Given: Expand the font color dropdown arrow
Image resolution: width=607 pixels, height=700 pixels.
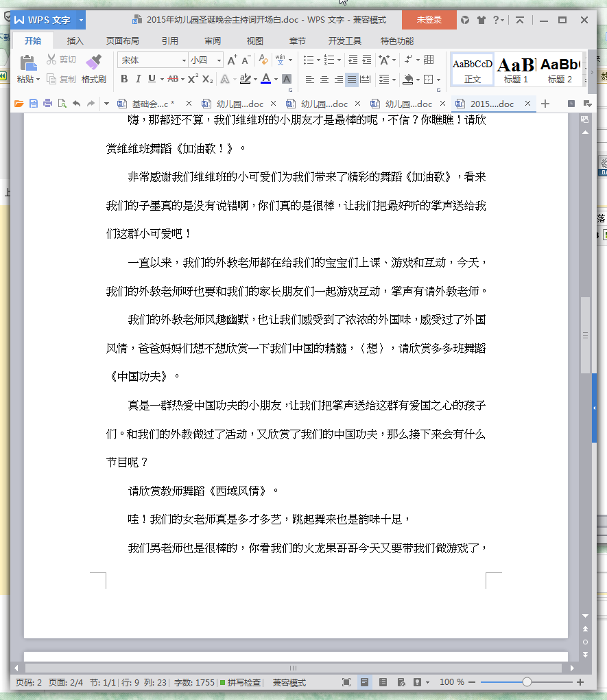Looking at the screenshot, I should (276, 80).
